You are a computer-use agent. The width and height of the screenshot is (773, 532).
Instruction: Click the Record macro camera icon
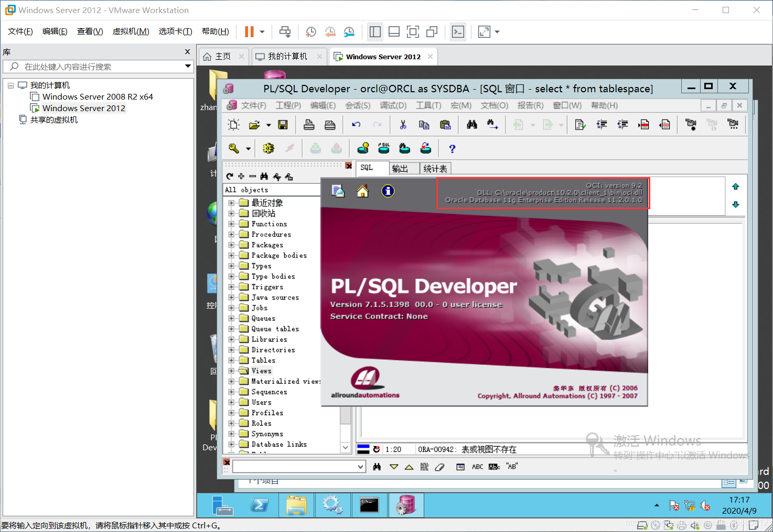tap(691, 125)
